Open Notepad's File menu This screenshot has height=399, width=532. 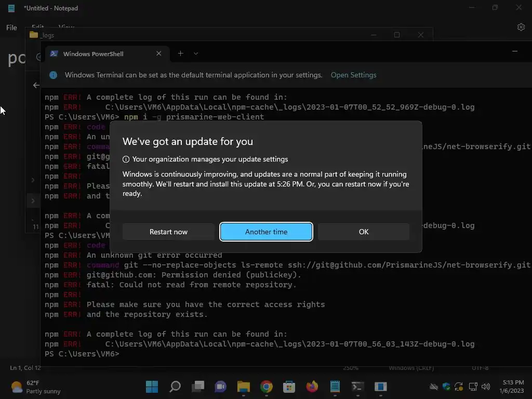[11, 28]
